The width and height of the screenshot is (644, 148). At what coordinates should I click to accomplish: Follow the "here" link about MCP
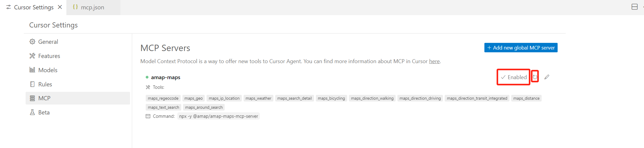(x=434, y=61)
